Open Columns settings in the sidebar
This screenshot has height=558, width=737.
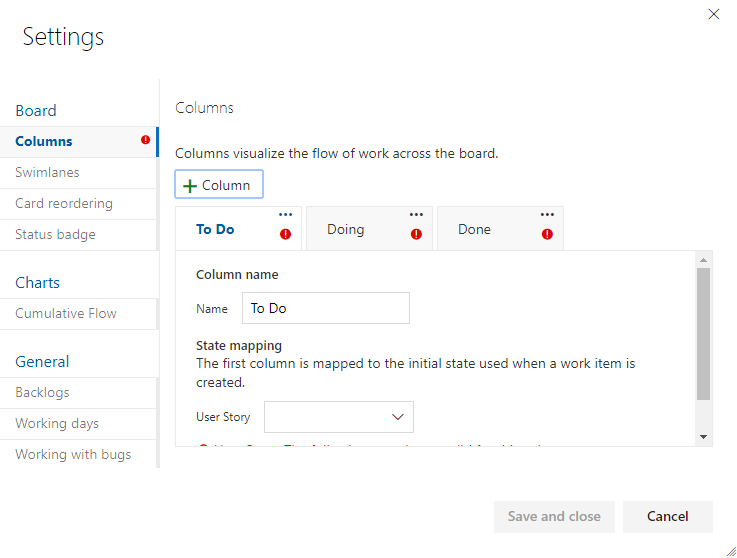tap(78, 141)
